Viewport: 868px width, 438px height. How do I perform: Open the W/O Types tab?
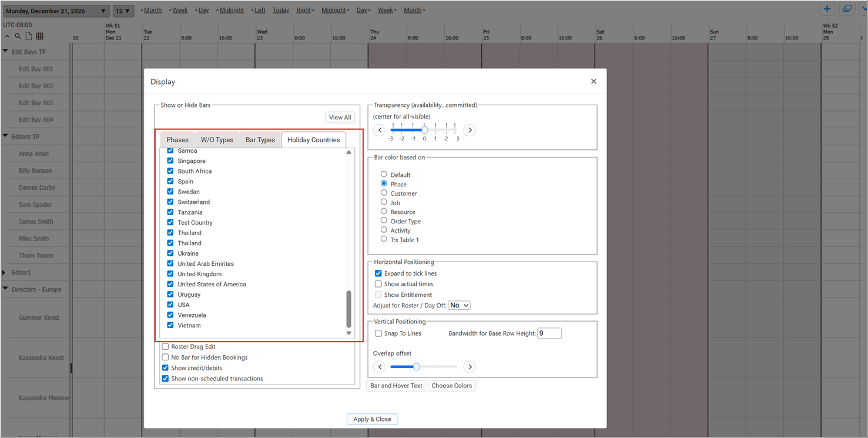[217, 140]
